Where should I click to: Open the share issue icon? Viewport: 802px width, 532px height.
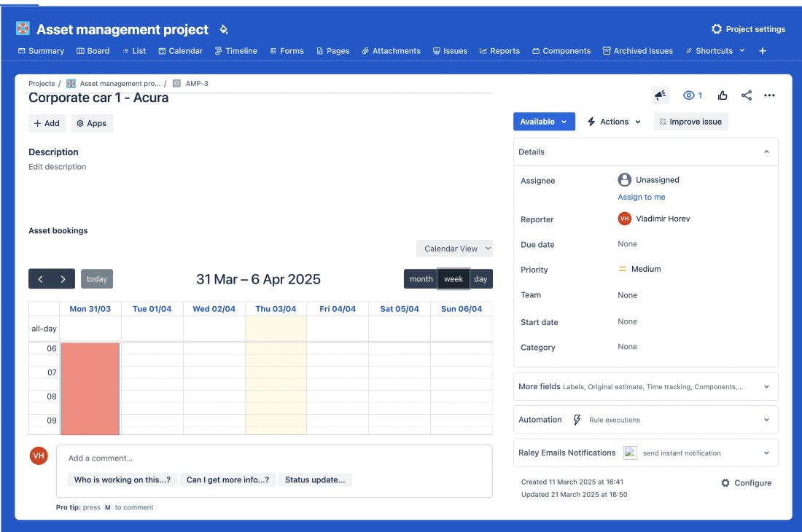coord(747,95)
